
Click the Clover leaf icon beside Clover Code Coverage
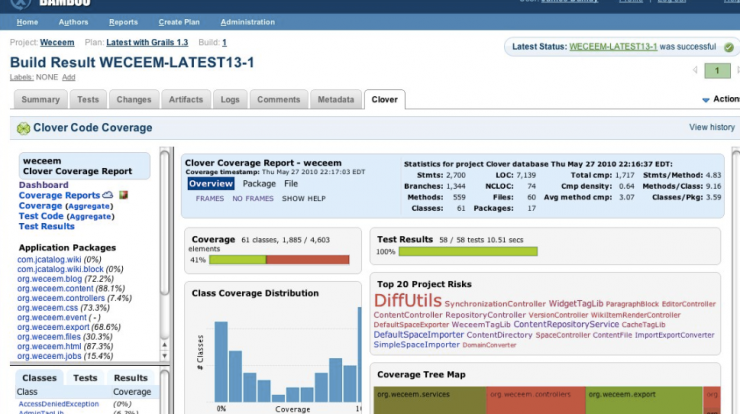pyautogui.click(x=23, y=128)
